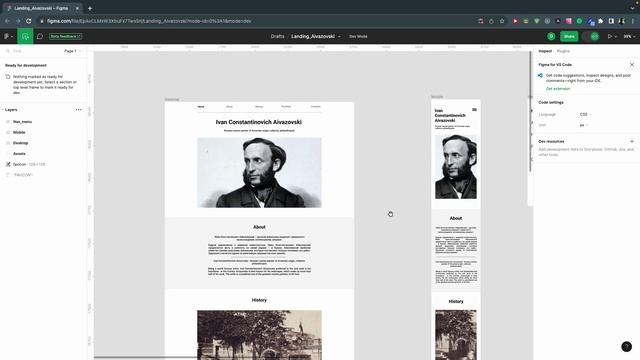Screen dimensions: 640x360
Task: Start the prototype presentation play icon
Action: [610, 36]
